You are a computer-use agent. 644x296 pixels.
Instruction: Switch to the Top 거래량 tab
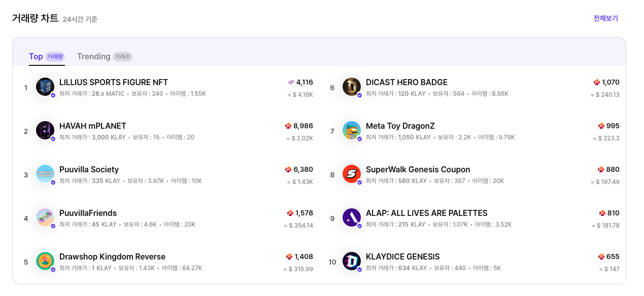click(47, 57)
